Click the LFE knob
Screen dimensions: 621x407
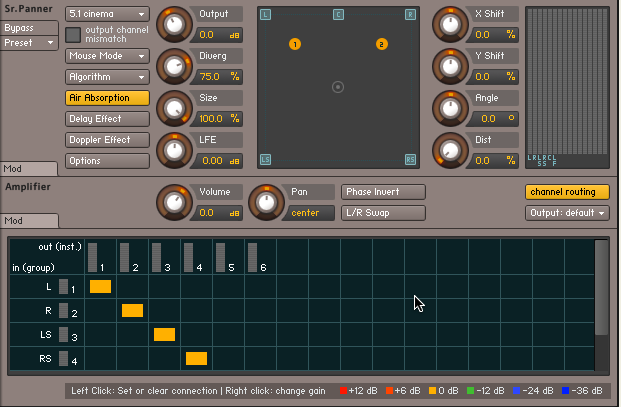[x=174, y=150]
